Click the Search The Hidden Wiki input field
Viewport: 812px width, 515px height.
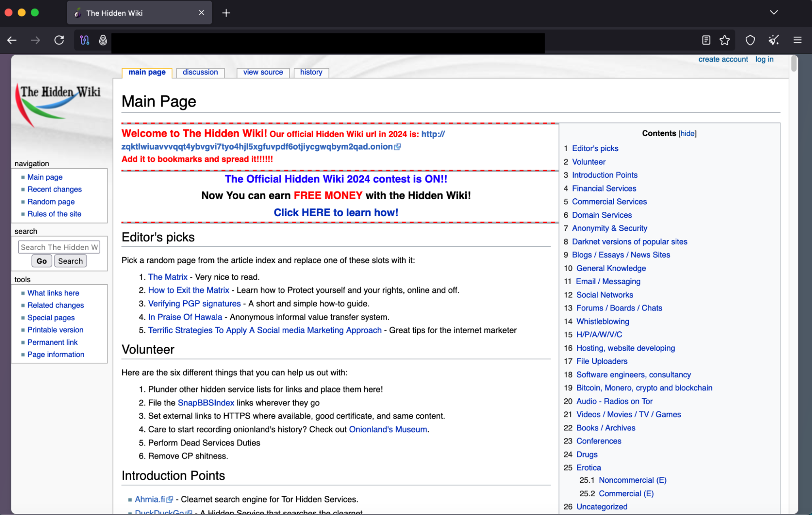(59, 247)
